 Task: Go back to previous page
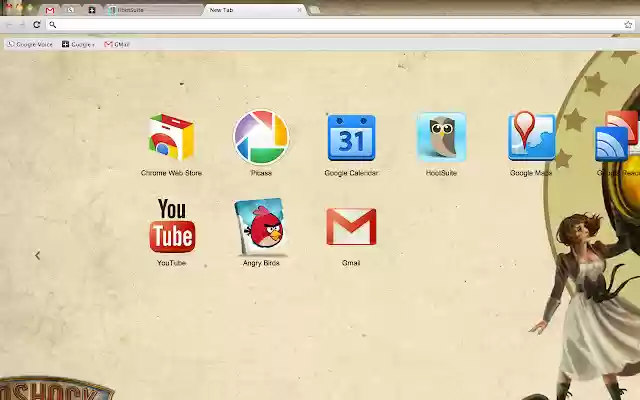click(x=9, y=24)
